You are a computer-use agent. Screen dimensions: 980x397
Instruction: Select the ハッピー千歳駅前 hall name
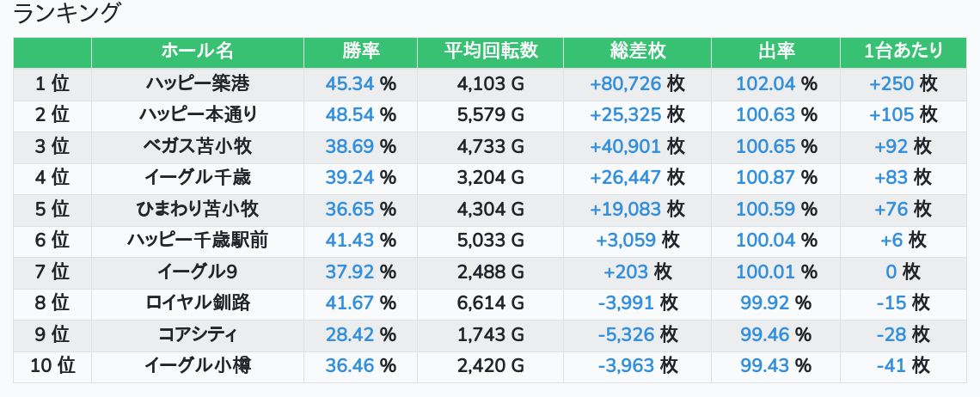197,241
